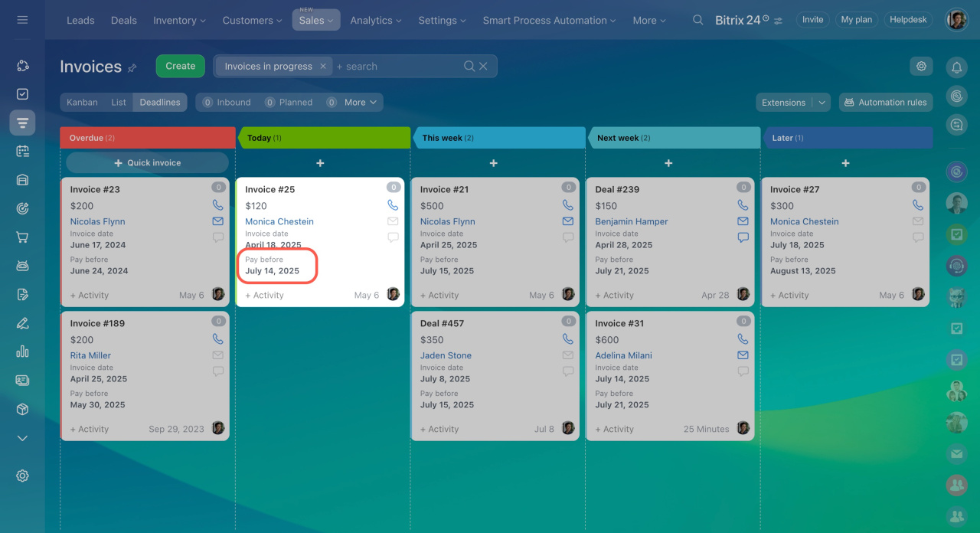
Task: Remove the Invoices in progress filter chip
Action: [323, 67]
